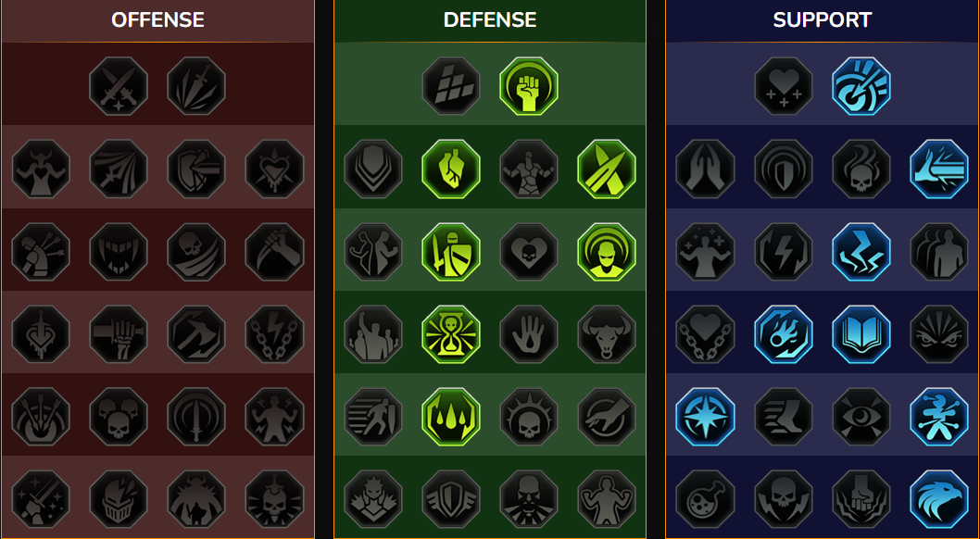Open the SUPPORT mastery tree header
Image resolution: width=980 pixels, height=539 pixels.
pyautogui.click(x=823, y=20)
